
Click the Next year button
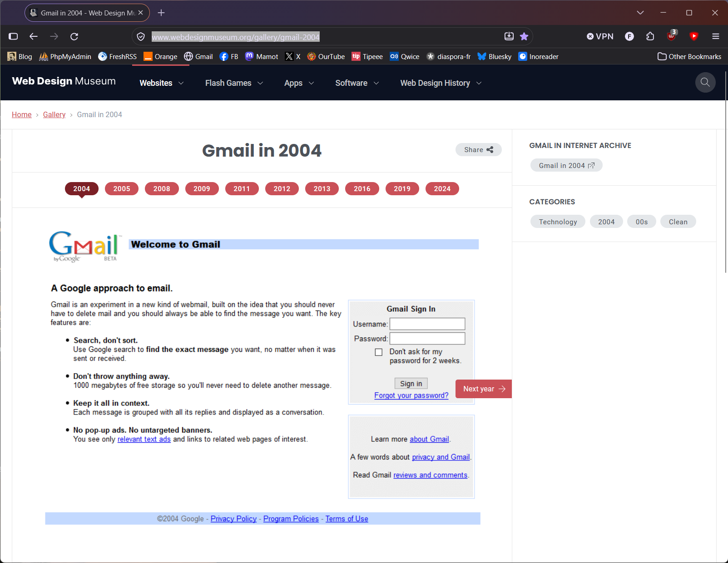click(x=484, y=389)
